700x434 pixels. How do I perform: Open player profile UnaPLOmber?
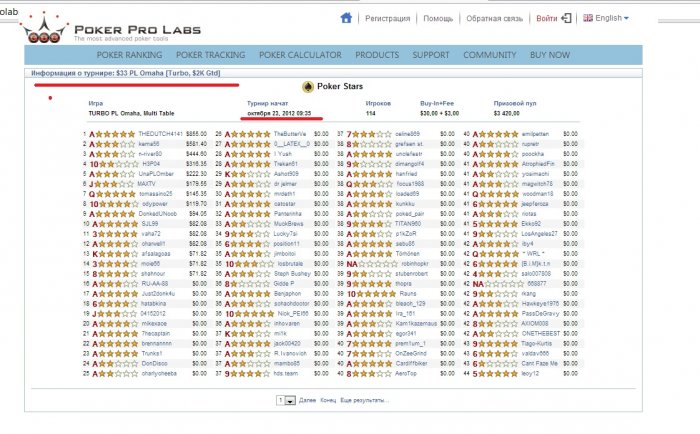pyautogui.click(x=156, y=174)
